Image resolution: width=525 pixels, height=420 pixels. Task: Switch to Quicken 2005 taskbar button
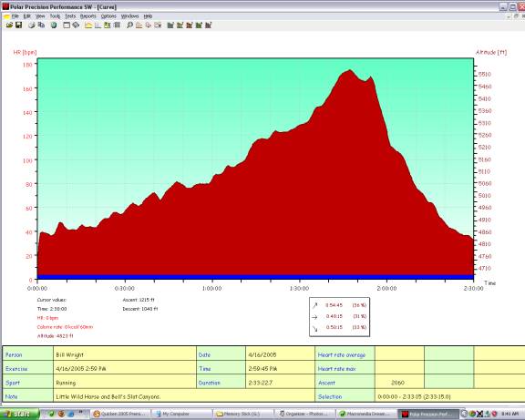(x=120, y=414)
